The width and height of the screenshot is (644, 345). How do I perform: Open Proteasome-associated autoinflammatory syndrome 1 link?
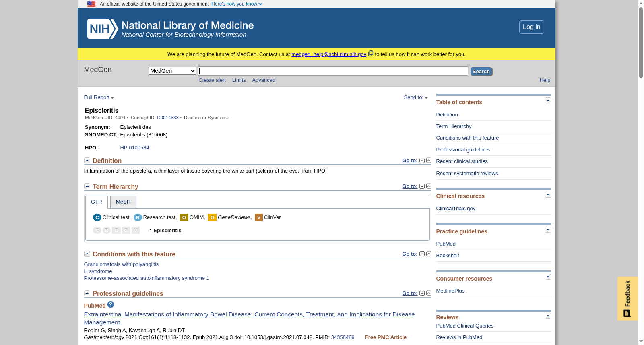point(147,278)
